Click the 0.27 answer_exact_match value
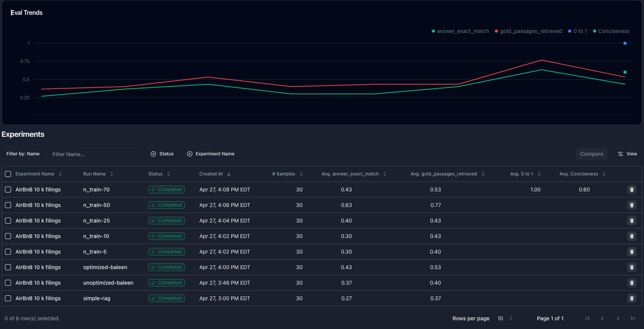Screen dimensions: 644x329 [346, 298]
